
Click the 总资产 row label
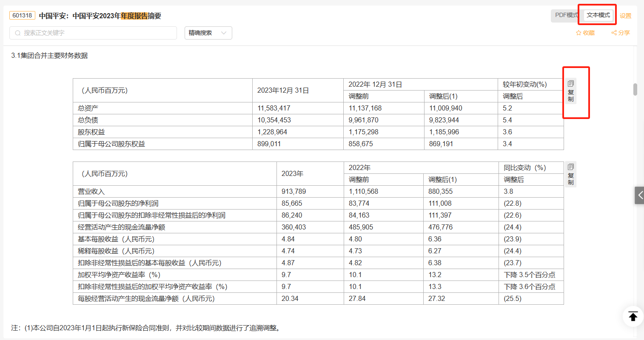(88, 108)
